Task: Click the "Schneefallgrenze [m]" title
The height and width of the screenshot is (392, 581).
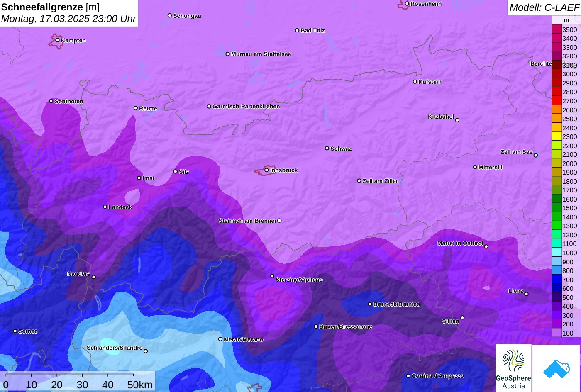Action: [x=50, y=7]
